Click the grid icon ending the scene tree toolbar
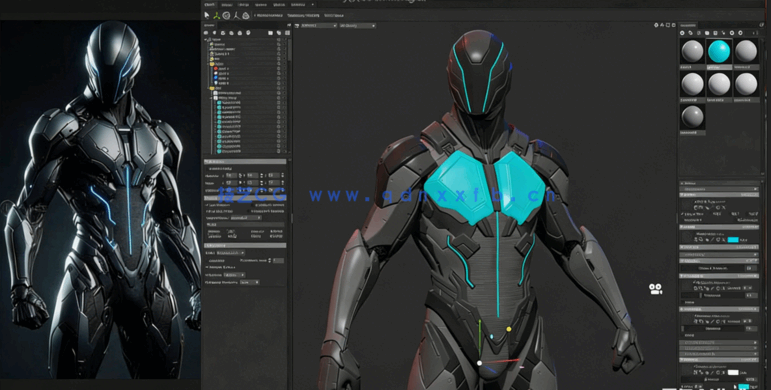Screen dimensions: 771x390 [x=288, y=33]
